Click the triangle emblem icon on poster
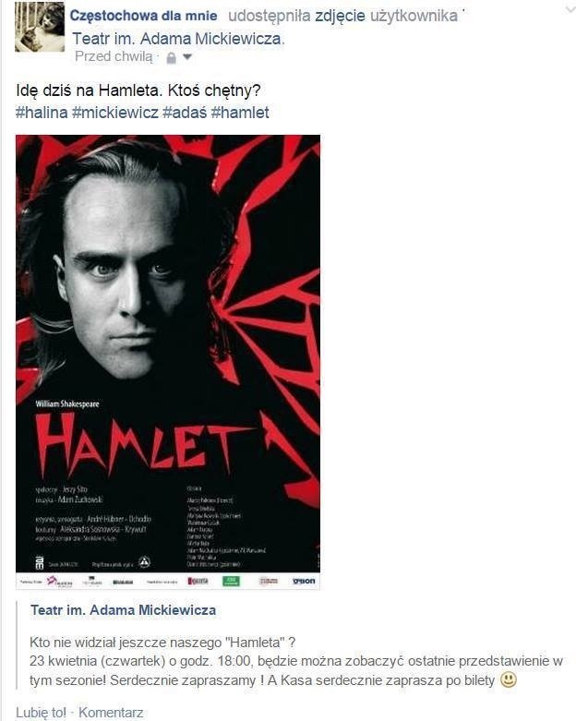The image size is (588, 721). (144, 562)
